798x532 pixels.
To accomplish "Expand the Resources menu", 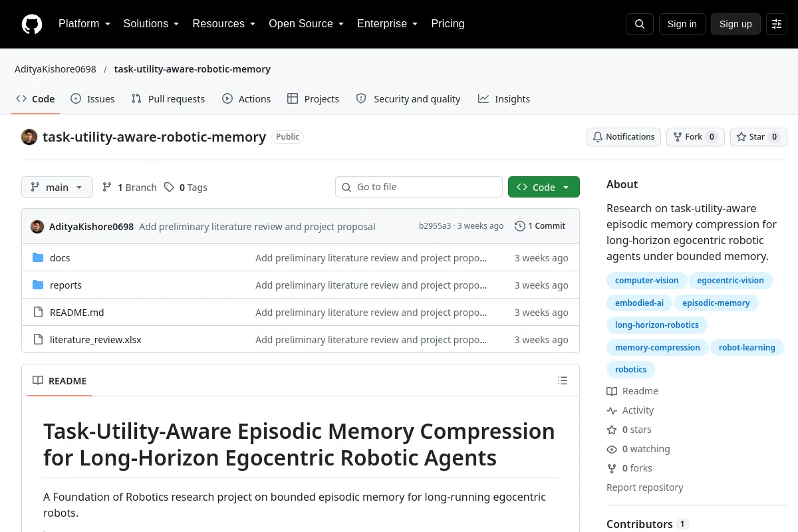I will point(224,24).
